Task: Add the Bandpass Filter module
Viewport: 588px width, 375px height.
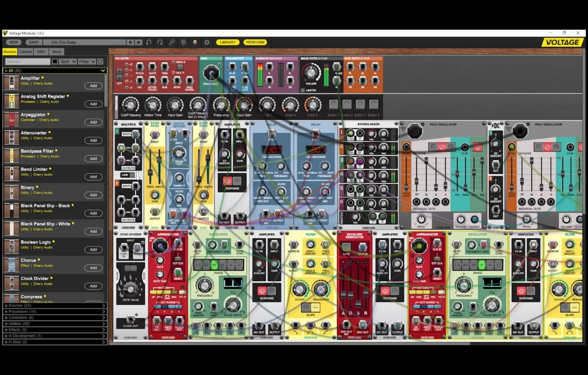Action: click(93, 159)
